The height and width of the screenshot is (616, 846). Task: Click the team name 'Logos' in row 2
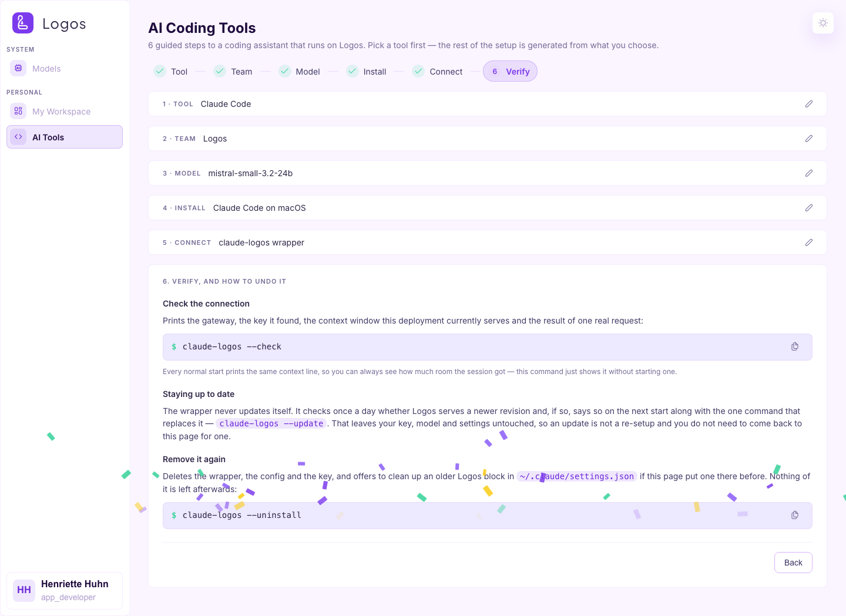(215, 139)
